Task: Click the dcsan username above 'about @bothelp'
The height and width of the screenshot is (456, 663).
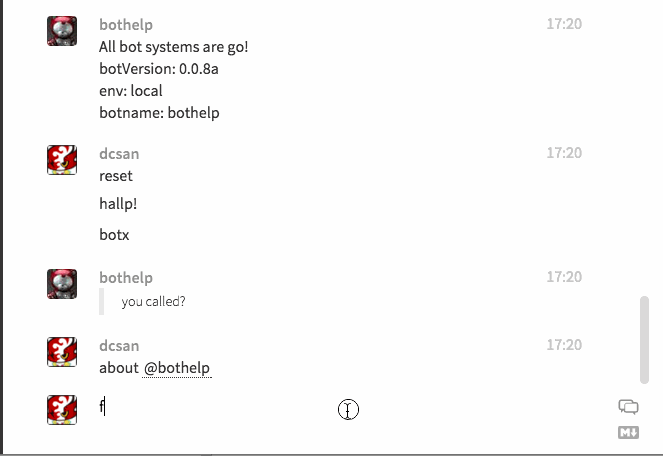Action: coord(119,346)
